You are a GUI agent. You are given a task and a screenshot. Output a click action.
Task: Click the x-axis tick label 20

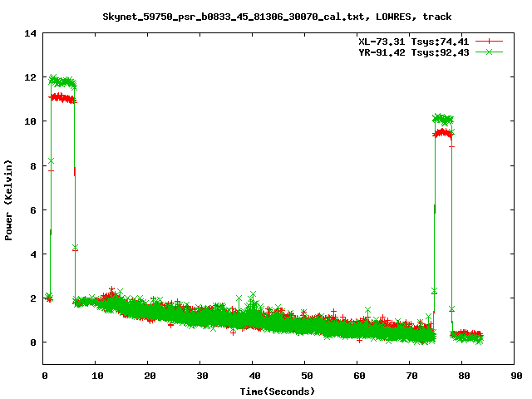150,376
